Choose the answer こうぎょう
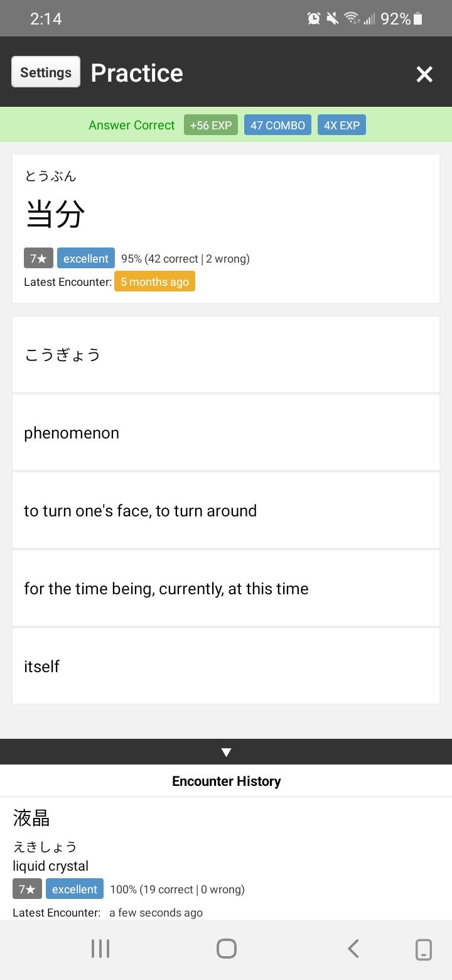452x980 pixels. tap(226, 355)
